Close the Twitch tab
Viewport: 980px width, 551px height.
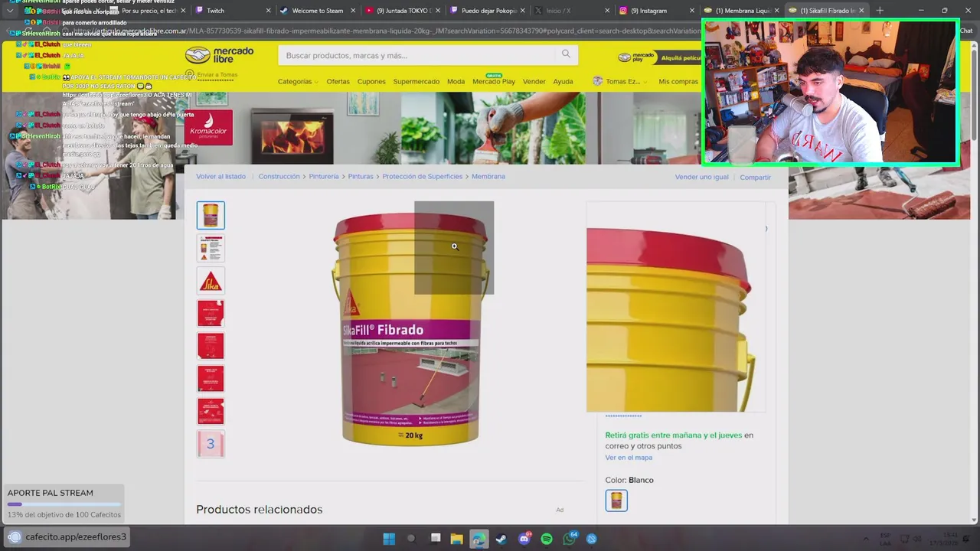269,11
